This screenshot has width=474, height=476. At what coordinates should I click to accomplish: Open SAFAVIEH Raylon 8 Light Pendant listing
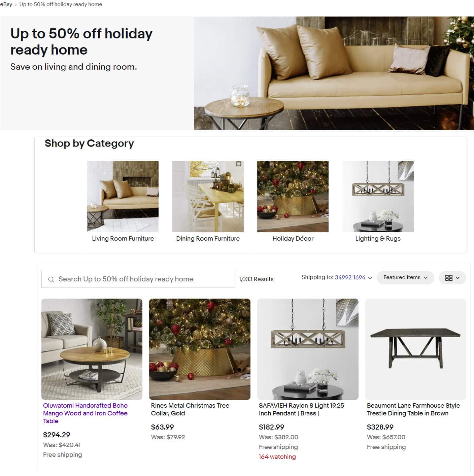pyautogui.click(x=301, y=409)
